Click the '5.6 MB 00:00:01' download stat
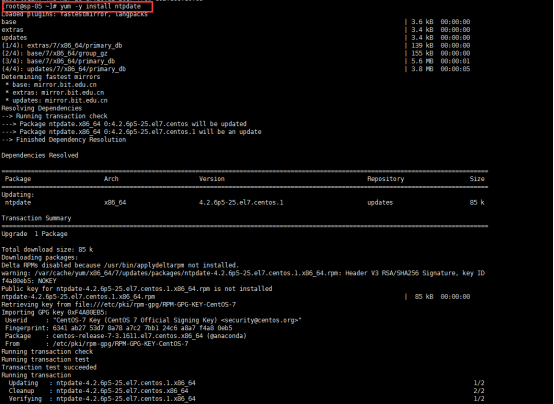 pyautogui.click(x=441, y=61)
